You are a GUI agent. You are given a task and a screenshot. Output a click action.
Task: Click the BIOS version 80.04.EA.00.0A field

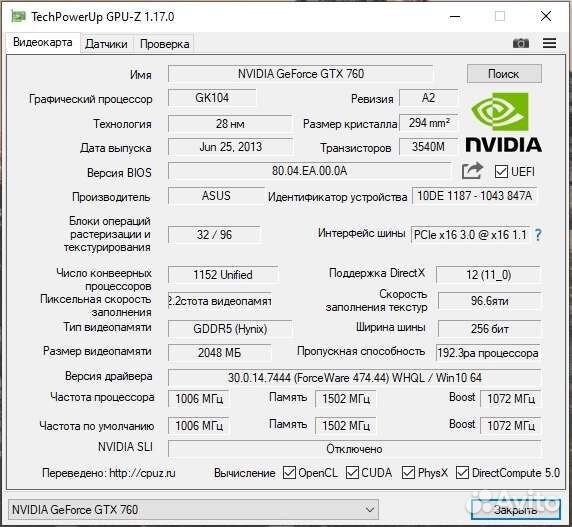[309, 171]
